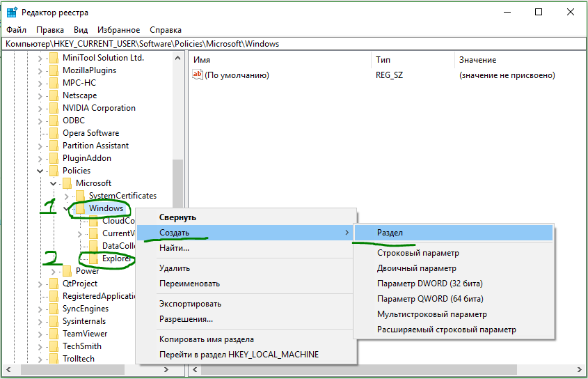Click Экспортировать in the context menu
This screenshot has width=588, height=379.
point(190,304)
